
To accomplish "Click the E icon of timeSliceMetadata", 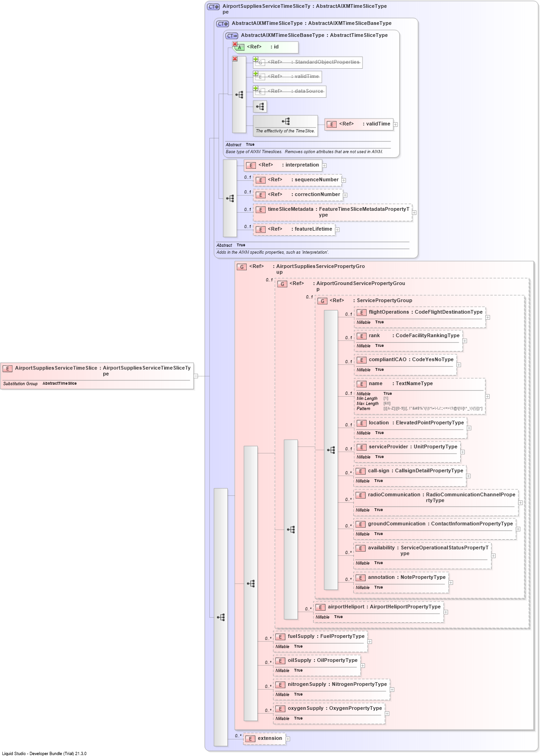I will [x=261, y=209].
